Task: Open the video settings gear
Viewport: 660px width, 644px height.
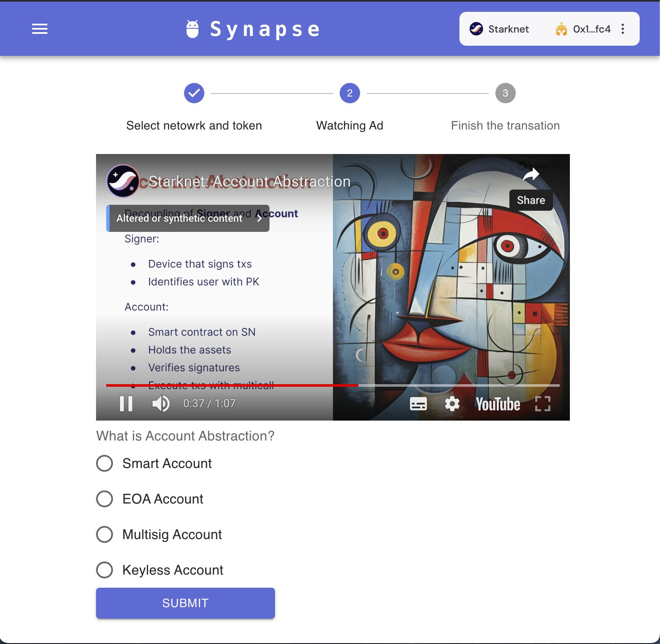Action: tap(452, 404)
